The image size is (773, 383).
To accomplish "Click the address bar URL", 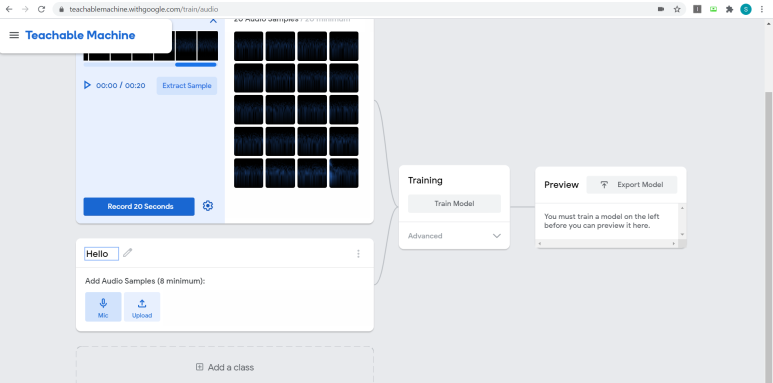I will 143,9.
